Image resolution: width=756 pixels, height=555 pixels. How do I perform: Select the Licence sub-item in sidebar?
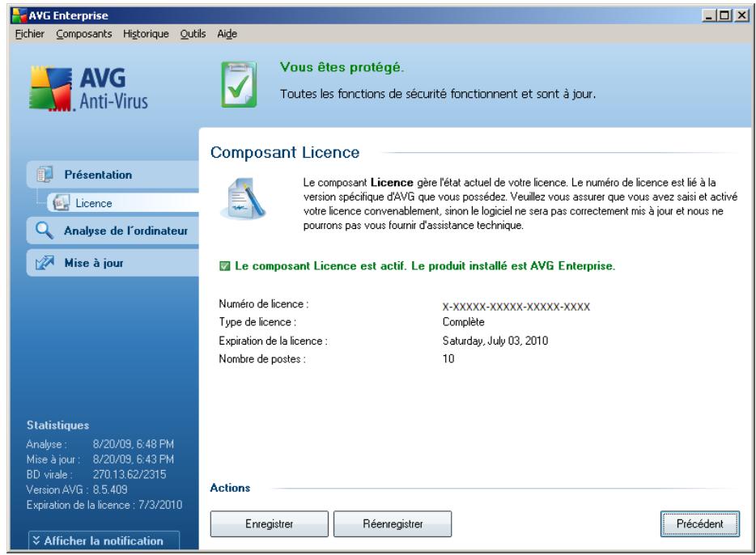122,203
